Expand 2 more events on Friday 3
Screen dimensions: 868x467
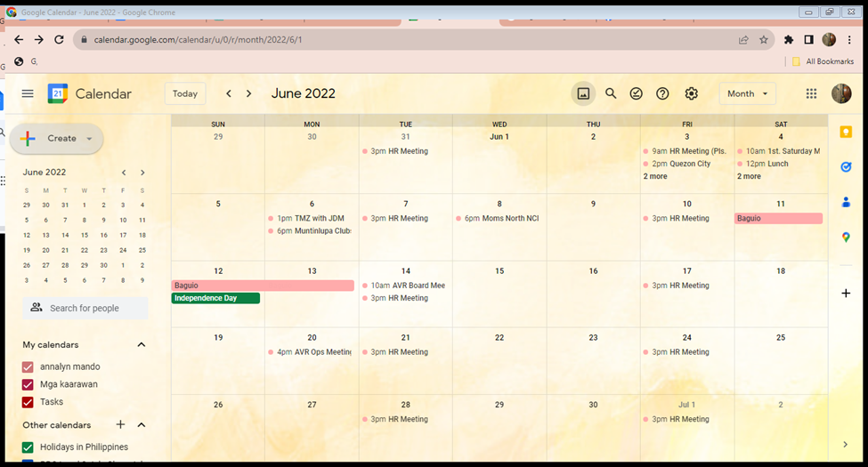(655, 176)
